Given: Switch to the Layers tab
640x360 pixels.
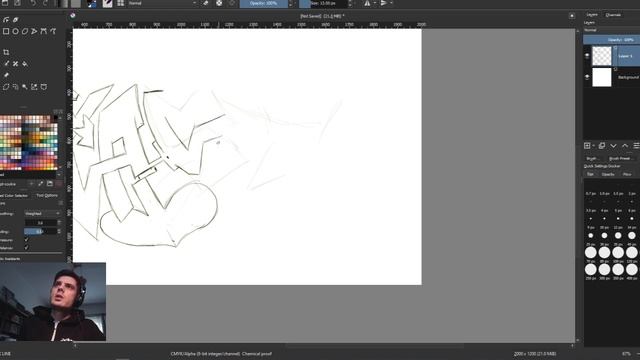Looking at the screenshot, I should click(x=592, y=15).
